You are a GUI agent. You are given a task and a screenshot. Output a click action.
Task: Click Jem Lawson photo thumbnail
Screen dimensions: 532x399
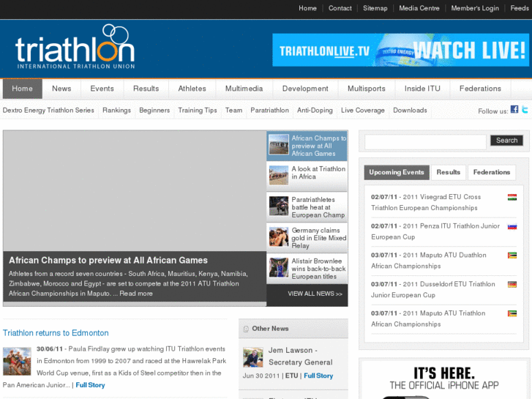253,357
